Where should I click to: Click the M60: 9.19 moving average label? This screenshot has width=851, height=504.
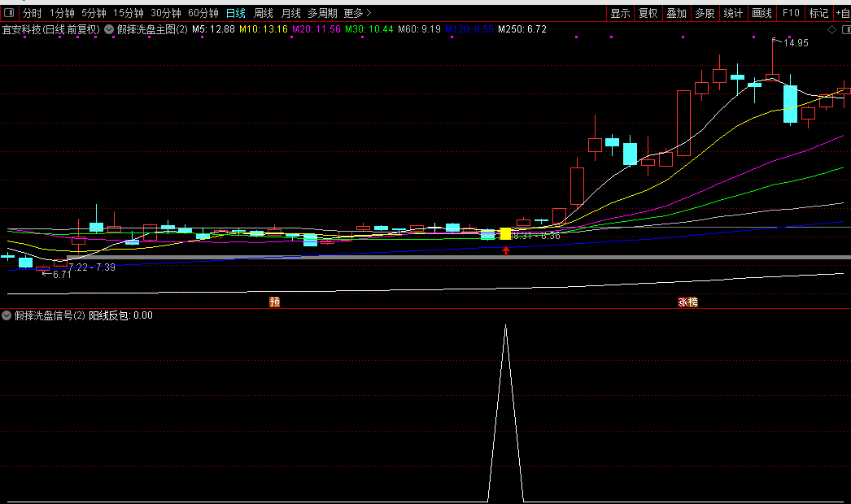[419, 29]
